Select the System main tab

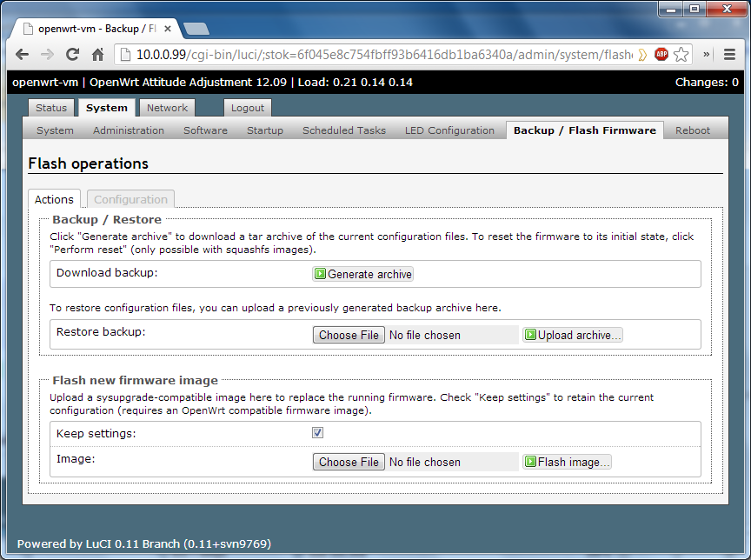[107, 108]
